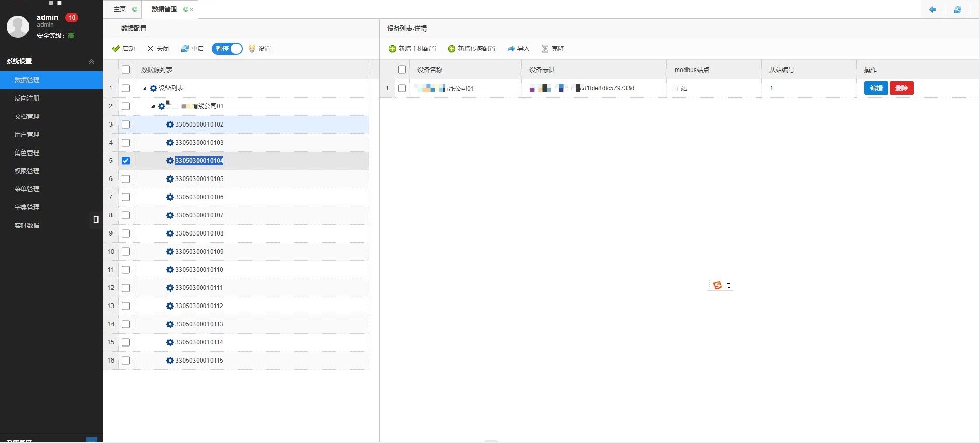
Task: Click the red 删除 button
Action: click(x=902, y=88)
